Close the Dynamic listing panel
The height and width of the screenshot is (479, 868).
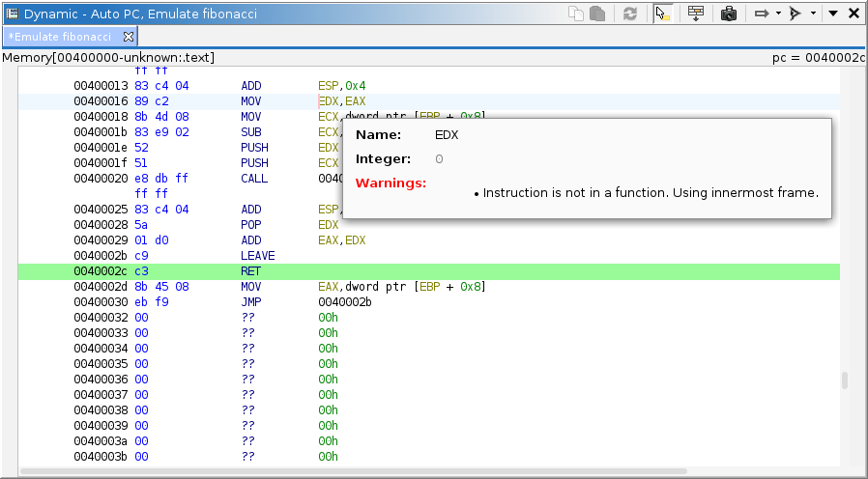[x=854, y=14]
